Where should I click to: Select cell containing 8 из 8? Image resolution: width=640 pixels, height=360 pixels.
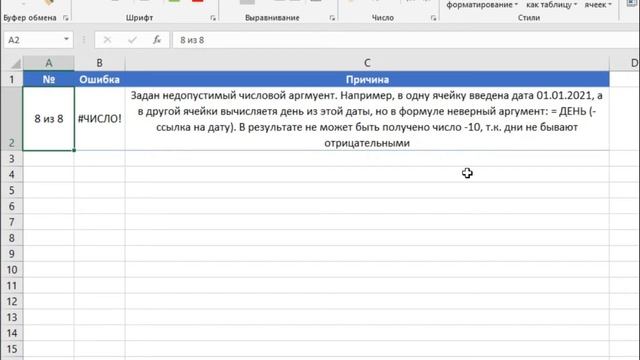point(49,119)
